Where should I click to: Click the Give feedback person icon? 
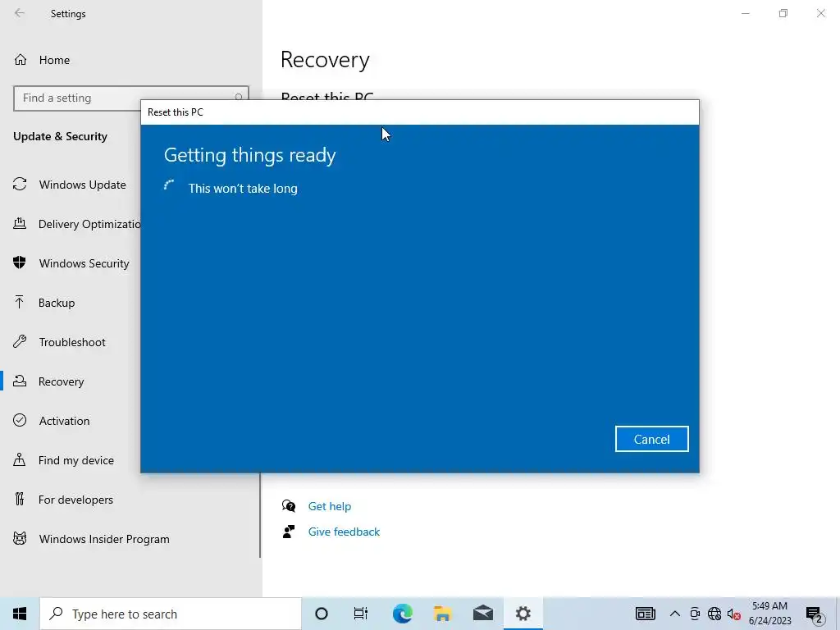pos(289,532)
